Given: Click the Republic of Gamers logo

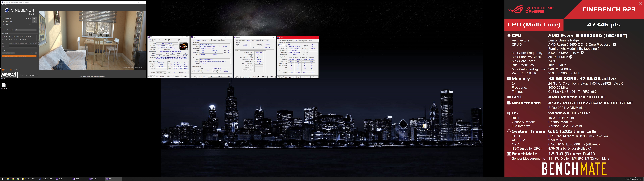Looking at the screenshot, I should click(x=531, y=9).
